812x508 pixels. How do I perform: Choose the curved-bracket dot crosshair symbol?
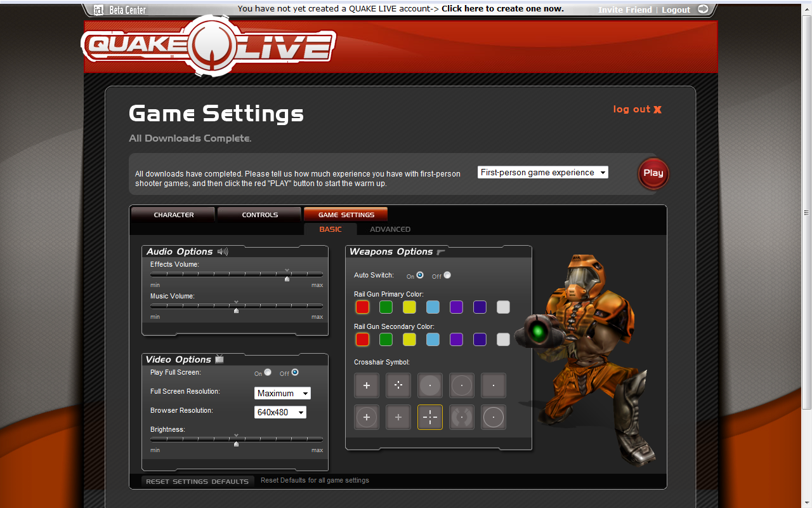pyautogui.click(x=462, y=417)
